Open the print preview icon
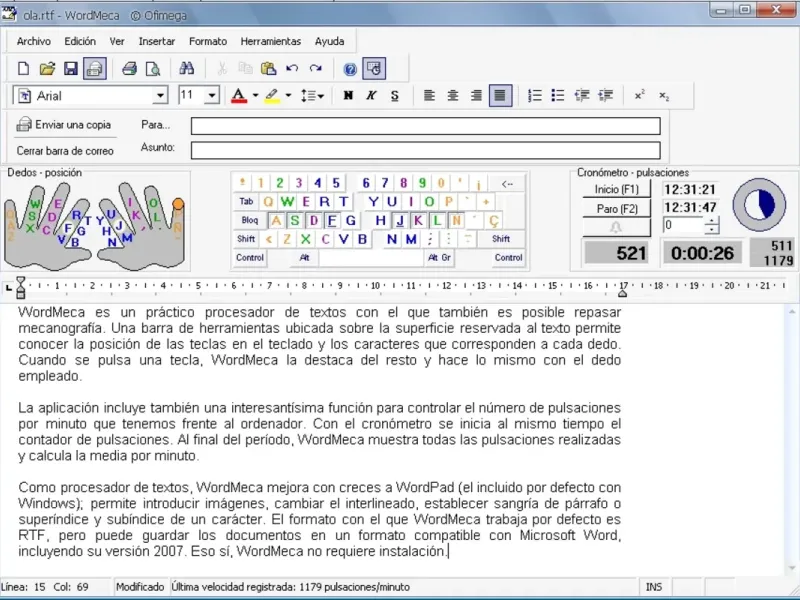Image resolution: width=800 pixels, height=600 pixels. (153, 69)
